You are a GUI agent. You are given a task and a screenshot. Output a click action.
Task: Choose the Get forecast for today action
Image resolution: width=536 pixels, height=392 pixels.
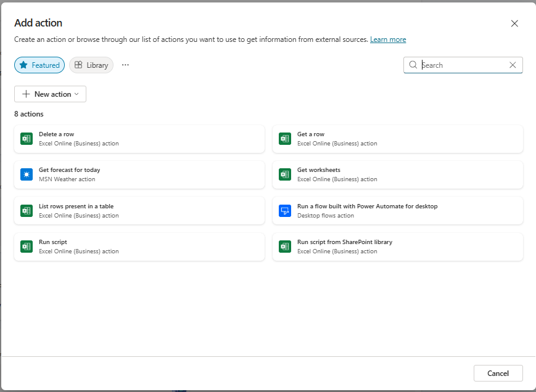[x=139, y=174]
